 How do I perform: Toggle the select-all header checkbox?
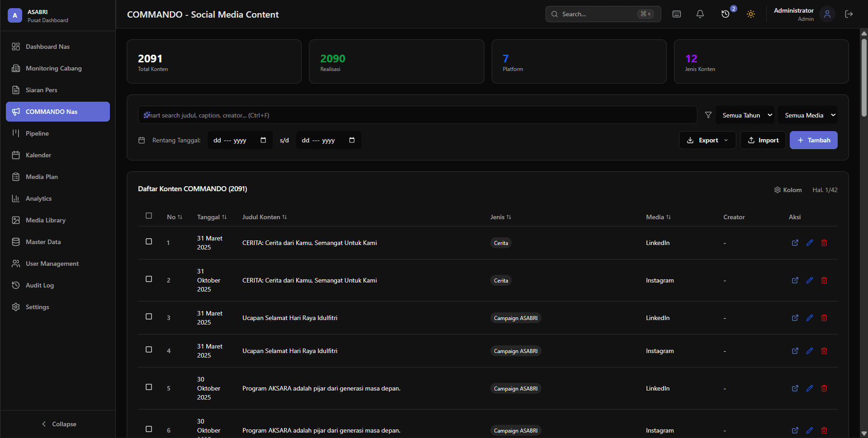click(x=149, y=216)
